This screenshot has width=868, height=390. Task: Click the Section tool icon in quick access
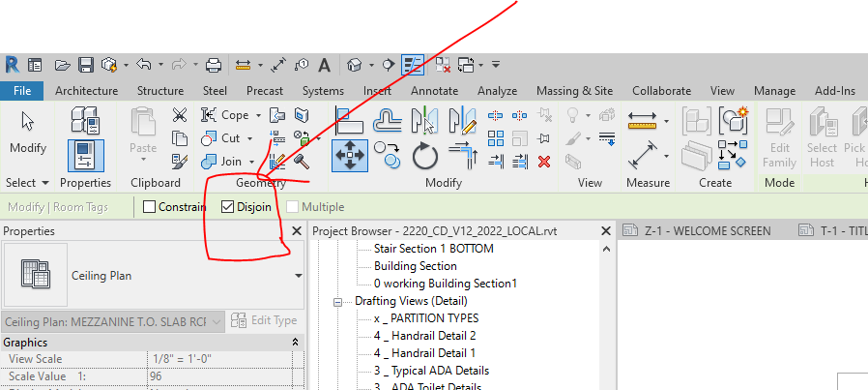tap(389, 65)
